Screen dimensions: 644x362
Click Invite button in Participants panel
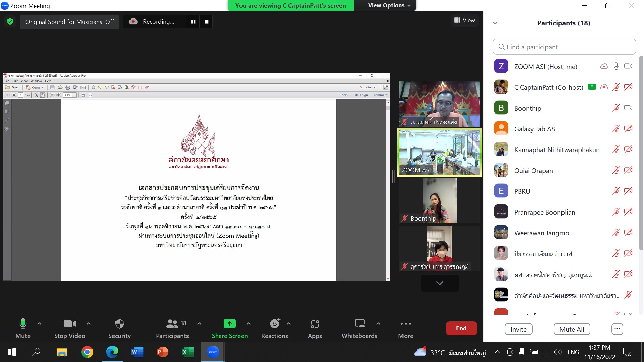(x=519, y=329)
